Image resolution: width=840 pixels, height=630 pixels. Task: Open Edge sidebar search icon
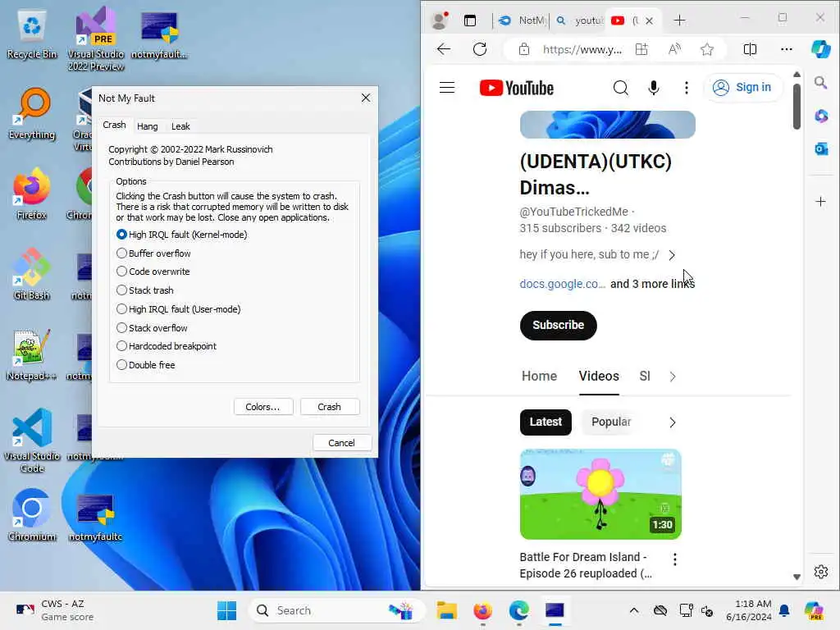820,83
